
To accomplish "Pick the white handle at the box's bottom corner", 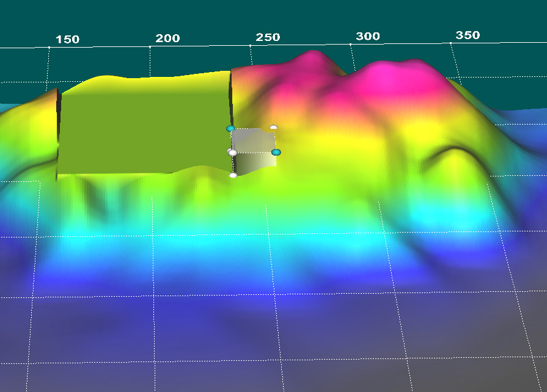I will point(233,175).
